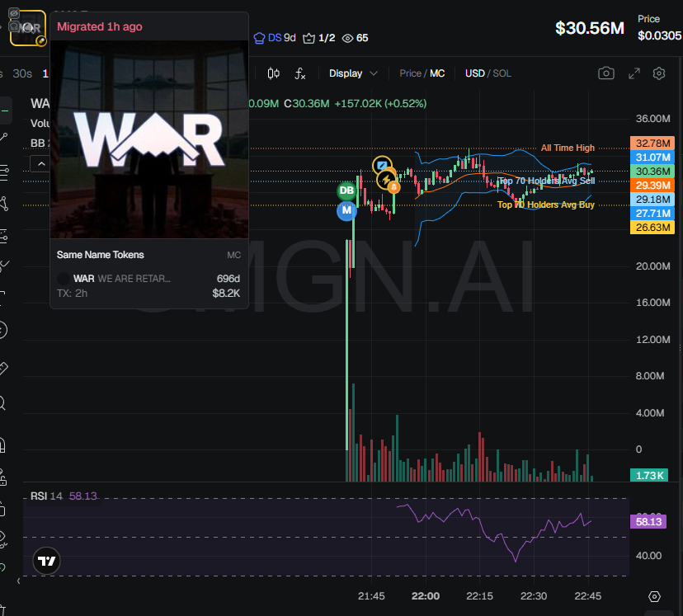The image size is (683, 616).
Task: Click the All Time High line label
Action: [x=568, y=148]
